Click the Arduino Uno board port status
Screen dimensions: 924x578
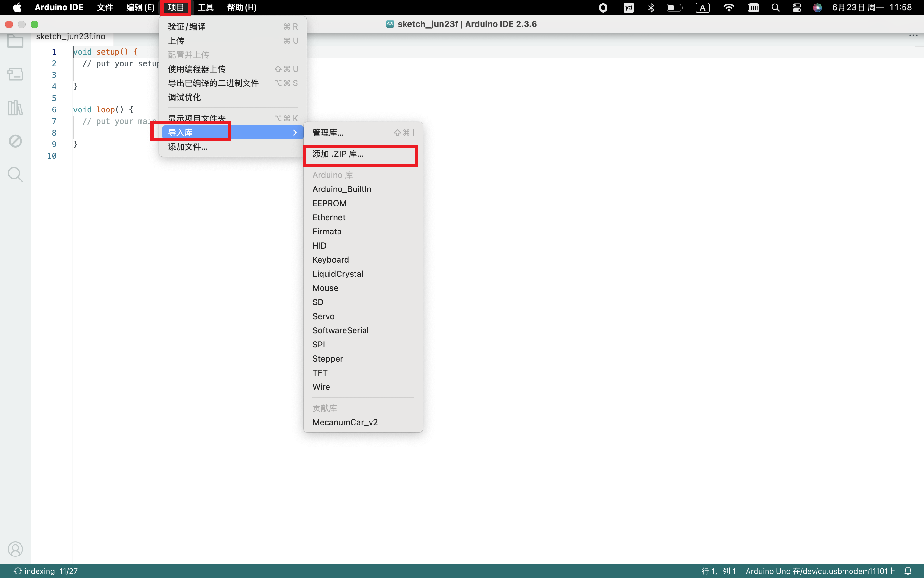pos(820,571)
